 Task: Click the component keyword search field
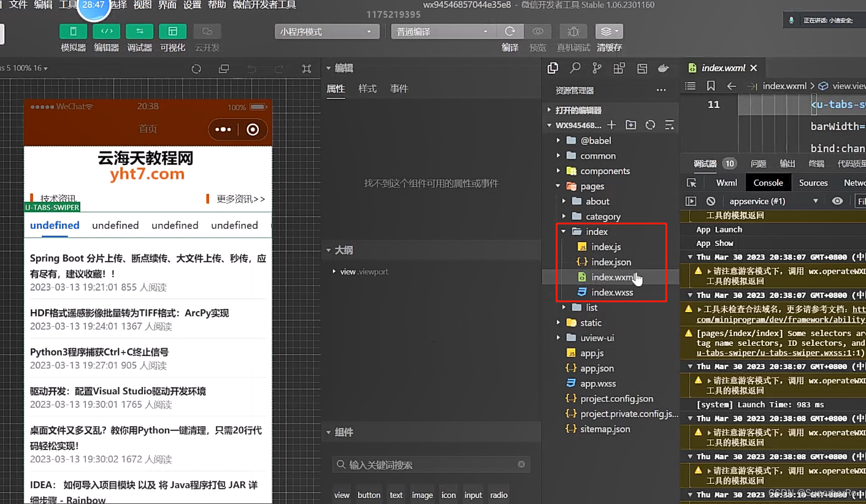(432, 465)
